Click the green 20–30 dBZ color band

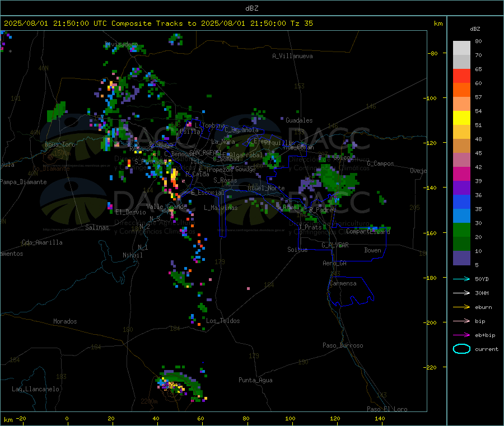tap(461, 230)
